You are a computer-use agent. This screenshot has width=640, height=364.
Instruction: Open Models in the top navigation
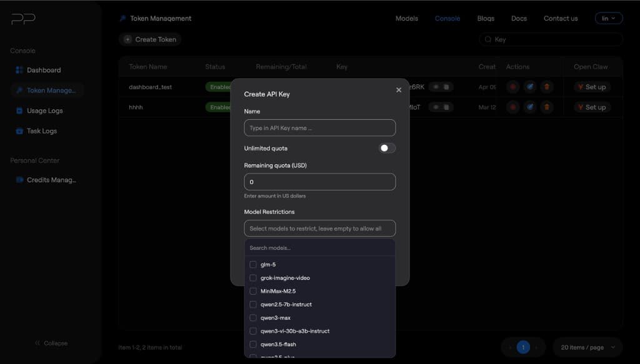click(406, 18)
